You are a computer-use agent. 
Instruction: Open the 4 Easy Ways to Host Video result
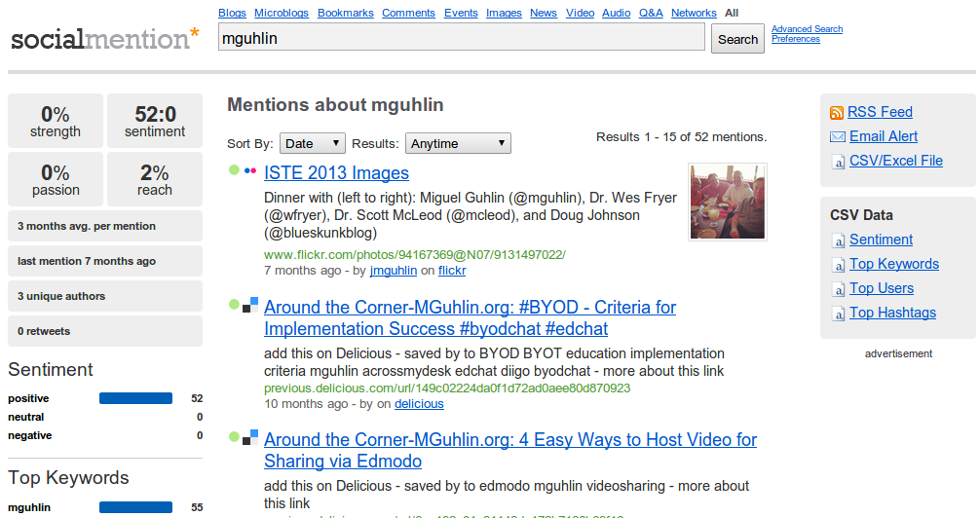coord(510,451)
